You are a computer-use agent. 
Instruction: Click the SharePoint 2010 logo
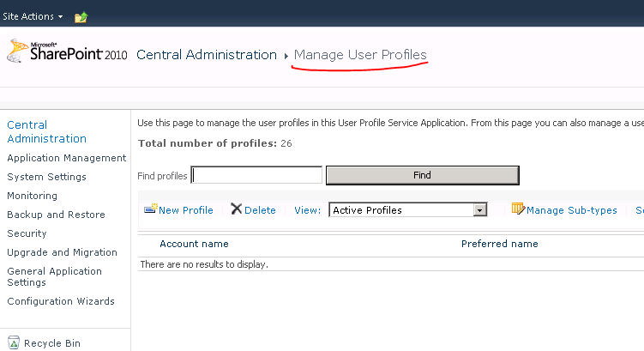tap(67, 52)
